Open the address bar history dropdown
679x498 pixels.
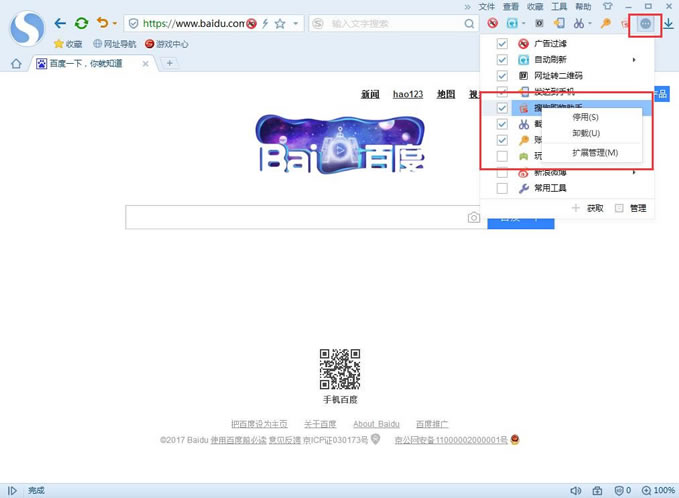pos(296,23)
